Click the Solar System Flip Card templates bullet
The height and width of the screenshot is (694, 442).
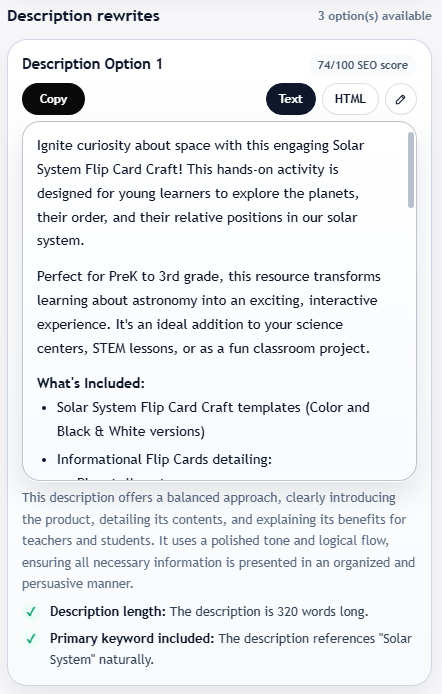pos(213,419)
